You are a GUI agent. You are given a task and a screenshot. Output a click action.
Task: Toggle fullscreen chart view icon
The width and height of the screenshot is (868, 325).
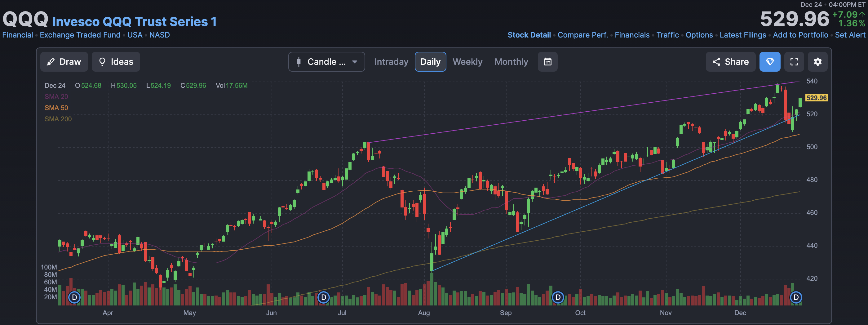point(794,62)
